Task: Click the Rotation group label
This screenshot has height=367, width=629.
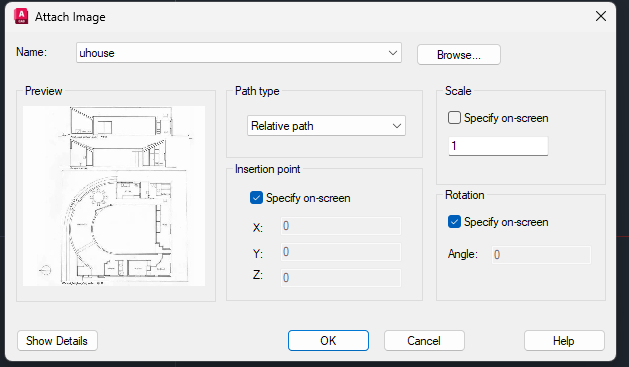Action: (x=465, y=195)
